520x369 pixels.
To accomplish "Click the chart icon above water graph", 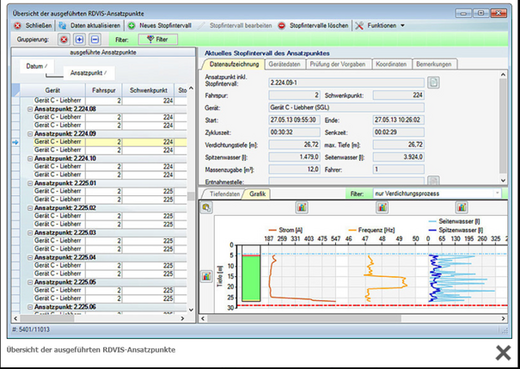I will [x=462, y=208].
